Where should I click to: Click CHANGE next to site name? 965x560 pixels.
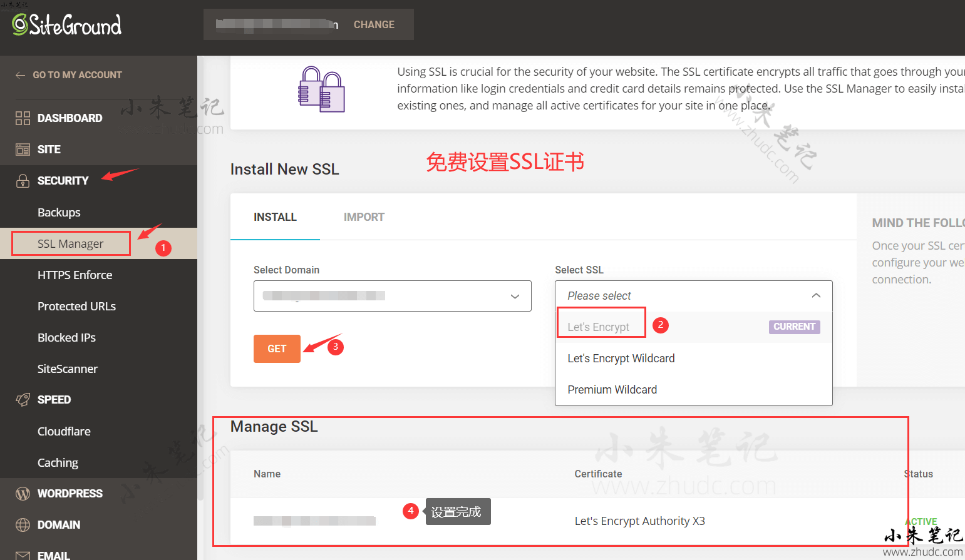click(x=374, y=25)
